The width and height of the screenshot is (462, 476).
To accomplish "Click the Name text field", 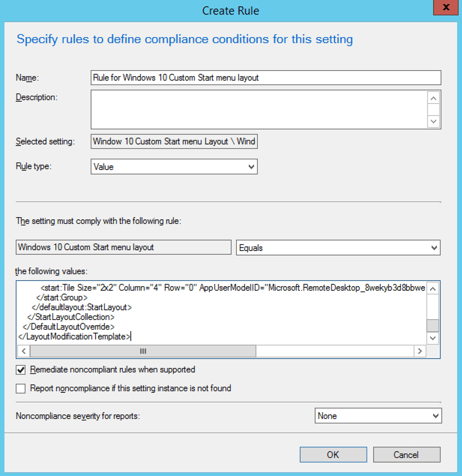I will 265,78.
